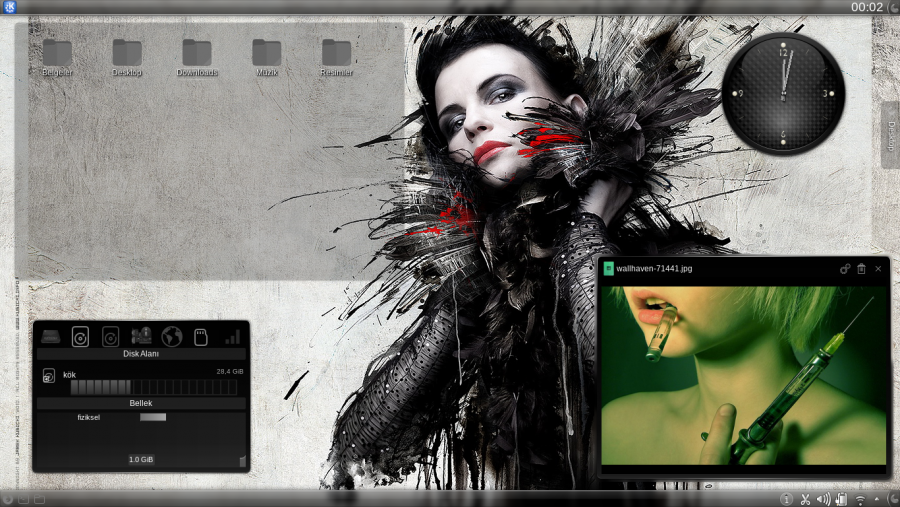Launch the terminal from bottom panel
900x507 pixels.
tap(23, 499)
